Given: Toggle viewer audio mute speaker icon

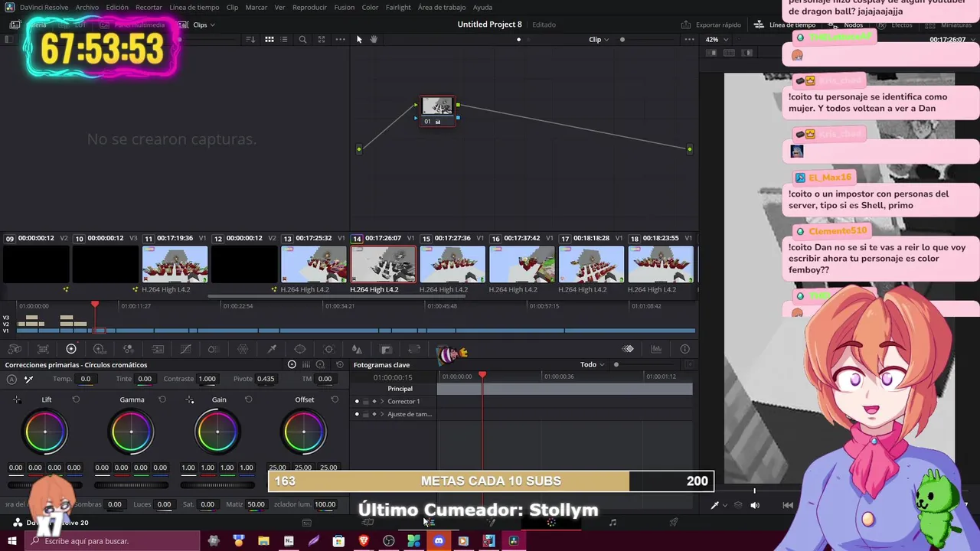Looking at the screenshot, I should click(x=755, y=505).
